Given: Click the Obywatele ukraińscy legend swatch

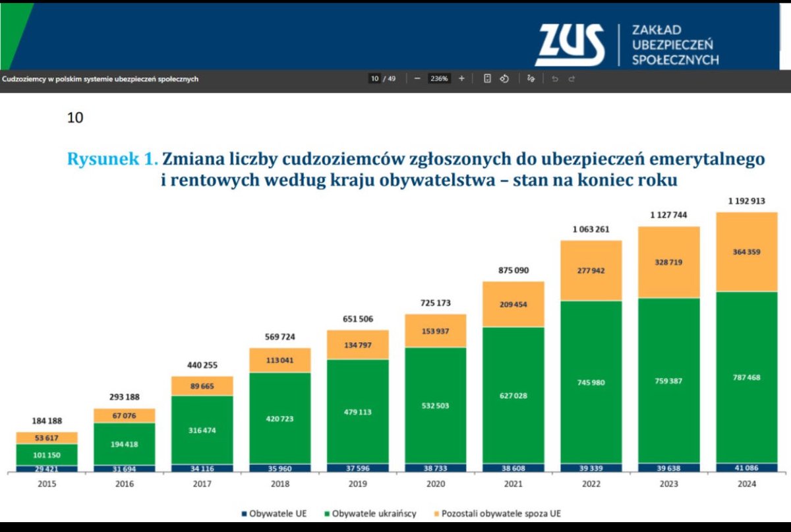Looking at the screenshot, I should point(327,513).
